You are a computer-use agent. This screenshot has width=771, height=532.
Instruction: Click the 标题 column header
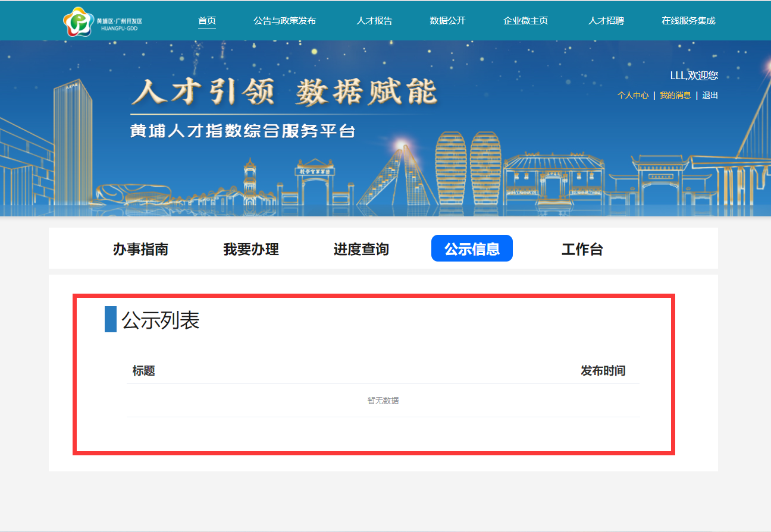(x=143, y=371)
